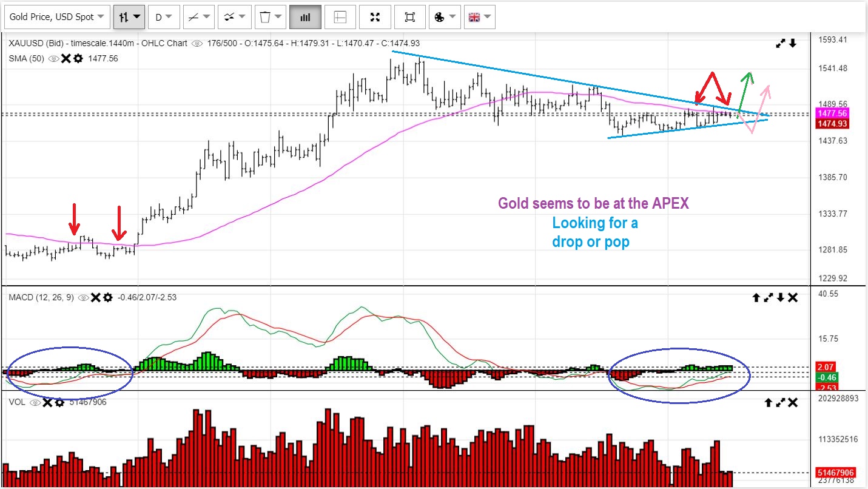Remove the VOL indicator
This screenshot has height=489, width=868.
click(47, 402)
